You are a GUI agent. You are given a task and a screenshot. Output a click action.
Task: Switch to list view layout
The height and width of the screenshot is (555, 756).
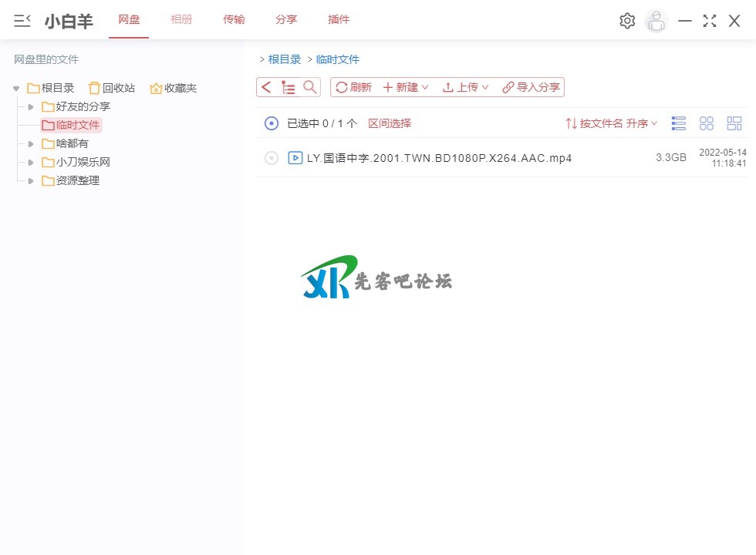coord(679,123)
